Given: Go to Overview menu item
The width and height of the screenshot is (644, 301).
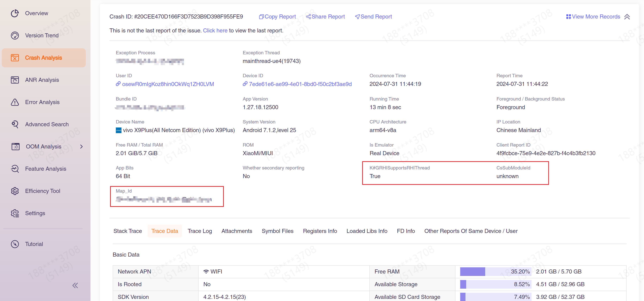Looking at the screenshot, I should point(36,13).
